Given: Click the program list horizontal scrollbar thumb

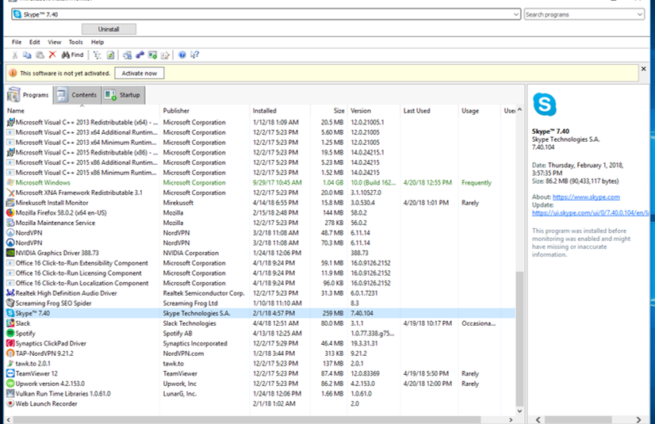Looking at the screenshot, I should point(246,419).
